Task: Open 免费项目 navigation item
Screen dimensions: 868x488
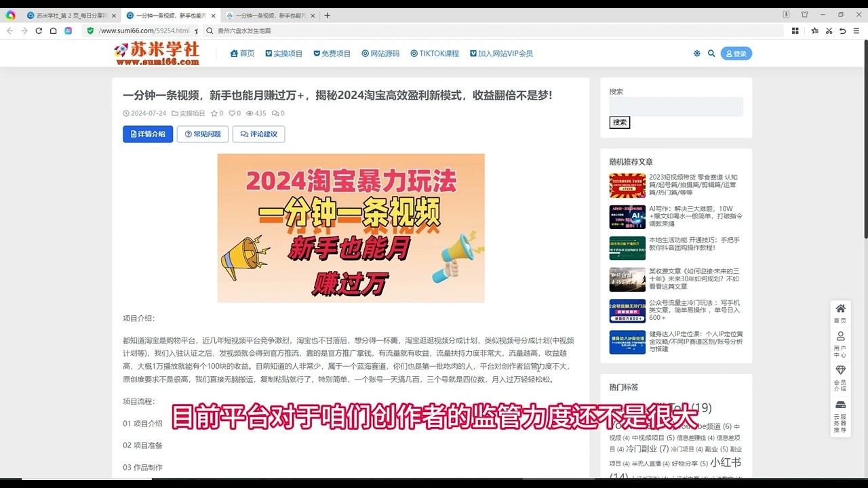Action: (332, 54)
